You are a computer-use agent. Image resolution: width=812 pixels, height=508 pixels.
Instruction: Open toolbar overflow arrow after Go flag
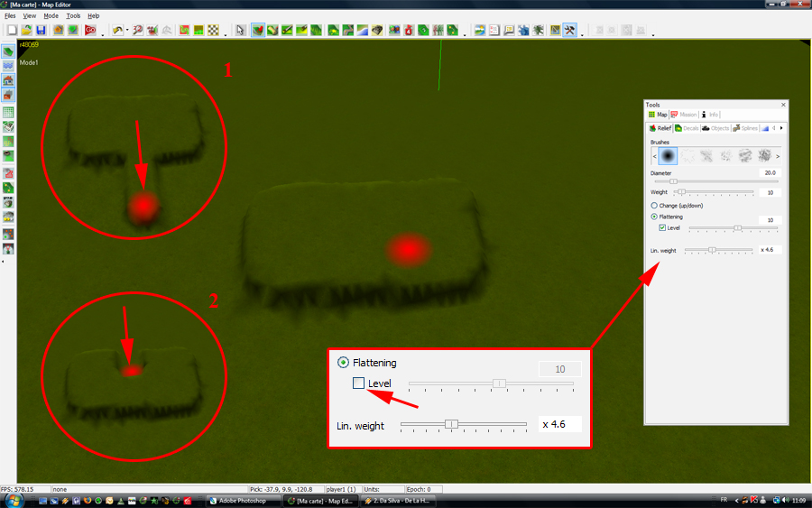103,34
